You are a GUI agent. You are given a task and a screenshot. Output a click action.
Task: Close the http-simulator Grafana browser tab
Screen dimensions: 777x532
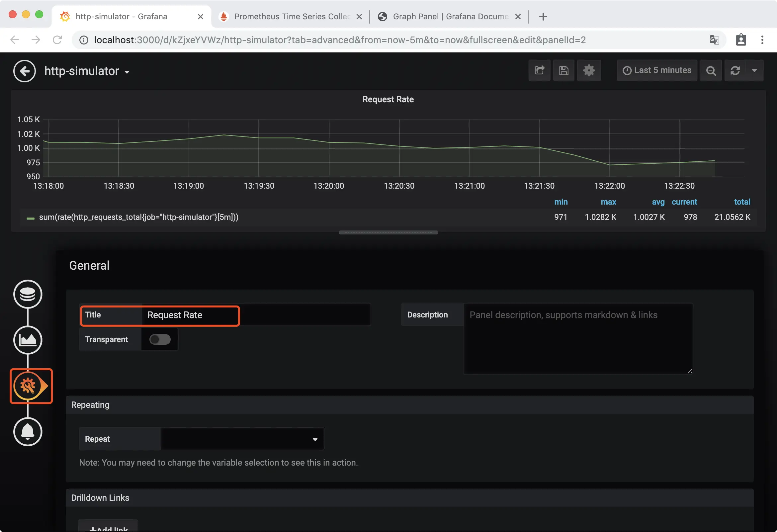click(x=200, y=16)
